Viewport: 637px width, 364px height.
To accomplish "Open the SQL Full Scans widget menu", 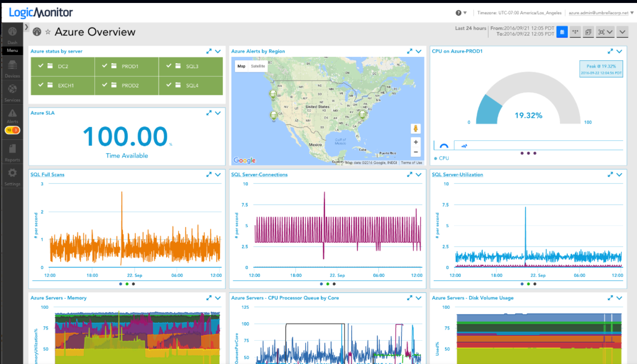I will coord(218,174).
